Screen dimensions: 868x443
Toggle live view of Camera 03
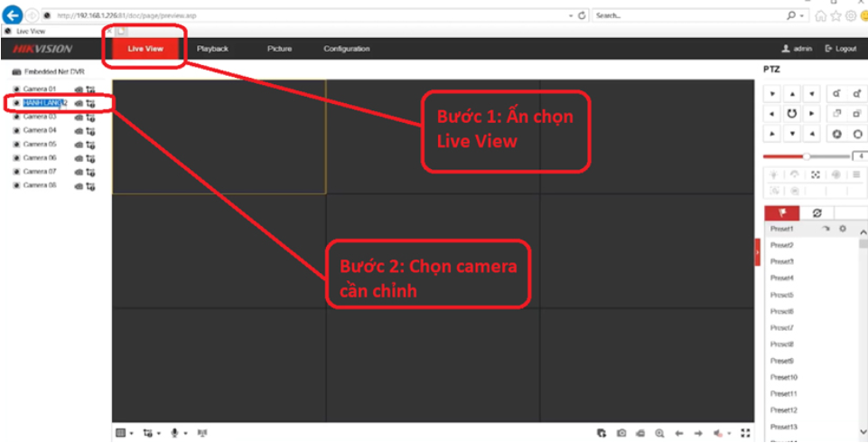17,117
